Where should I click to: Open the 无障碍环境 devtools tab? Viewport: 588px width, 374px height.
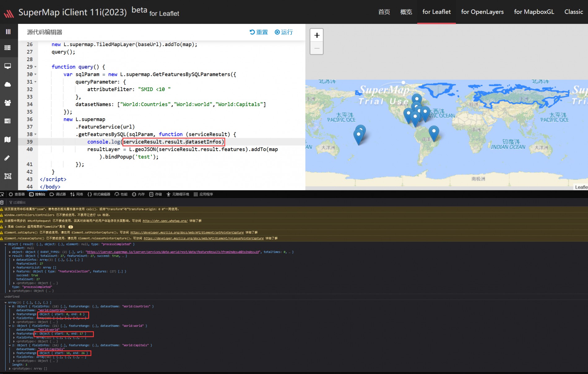pos(178,194)
